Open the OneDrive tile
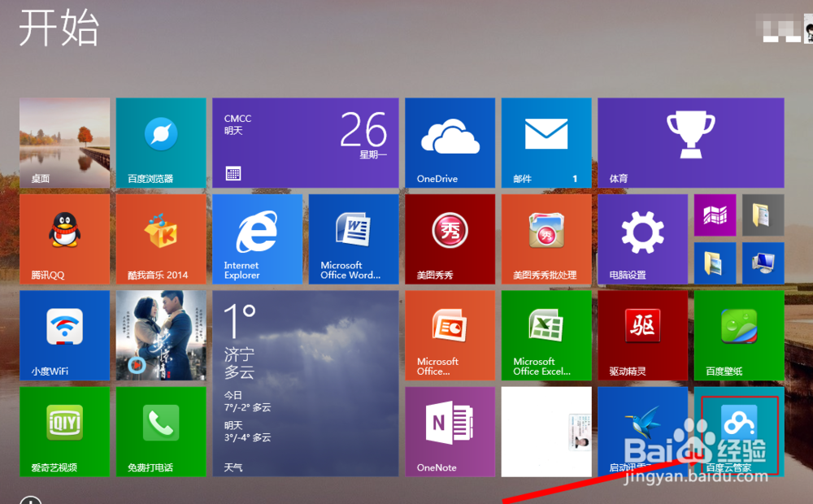This screenshot has width=813, height=504. tap(450, 142)
